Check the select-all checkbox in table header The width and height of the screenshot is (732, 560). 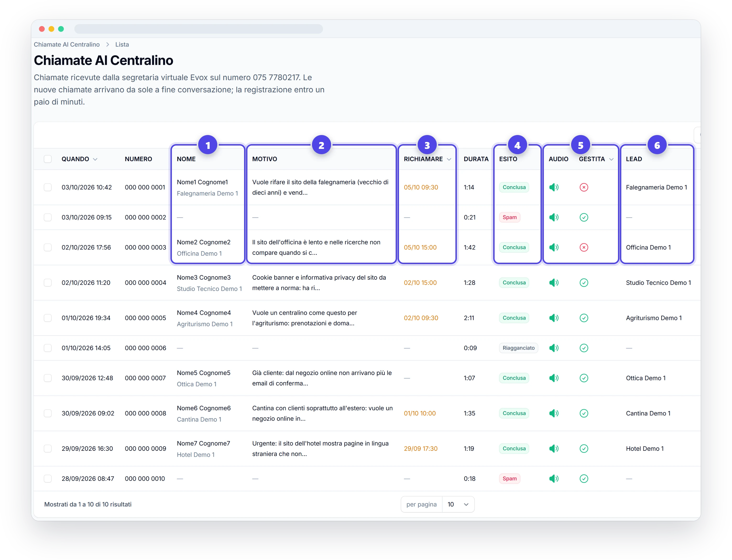click(x=48, y=159)
